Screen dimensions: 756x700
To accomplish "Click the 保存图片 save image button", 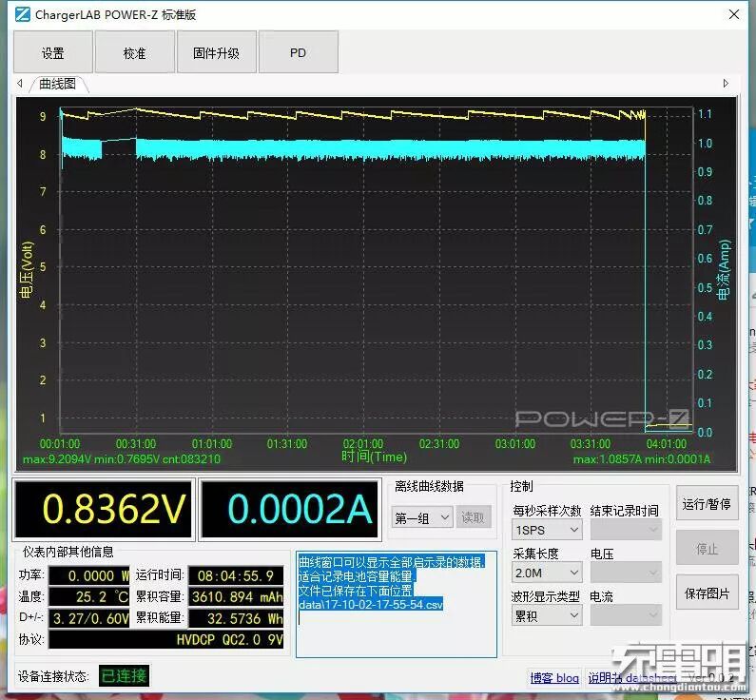I will tap(707, 593).
